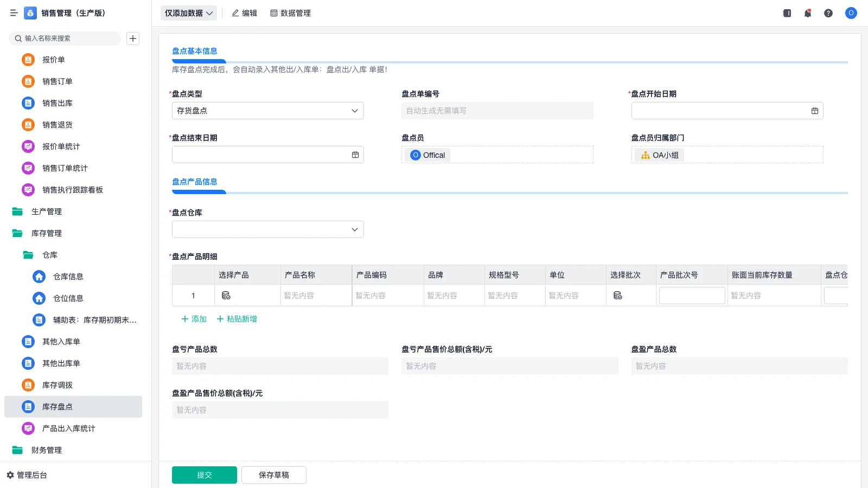Click the calendar icon for 盘点开始日期

tap(814, 111)
